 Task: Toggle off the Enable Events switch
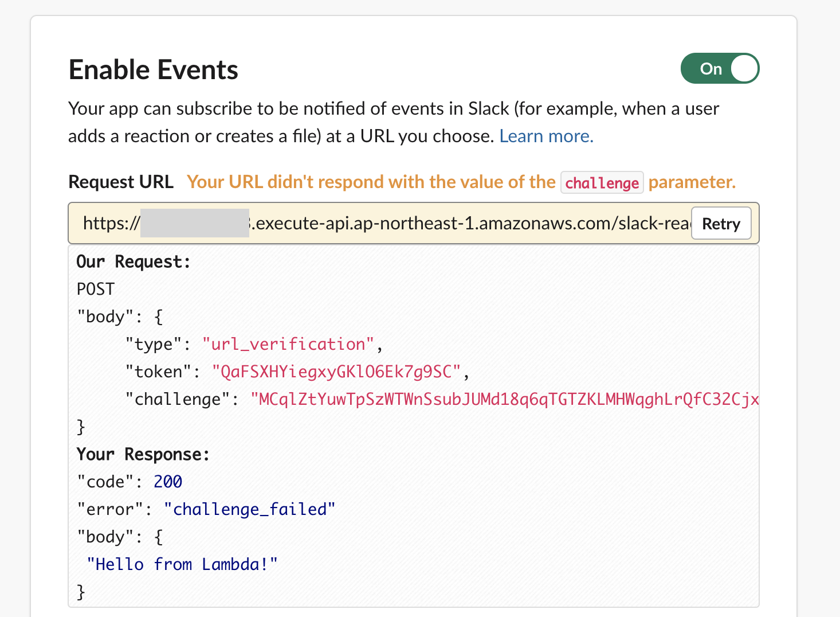pyautogui.click(x=720, y=69)
